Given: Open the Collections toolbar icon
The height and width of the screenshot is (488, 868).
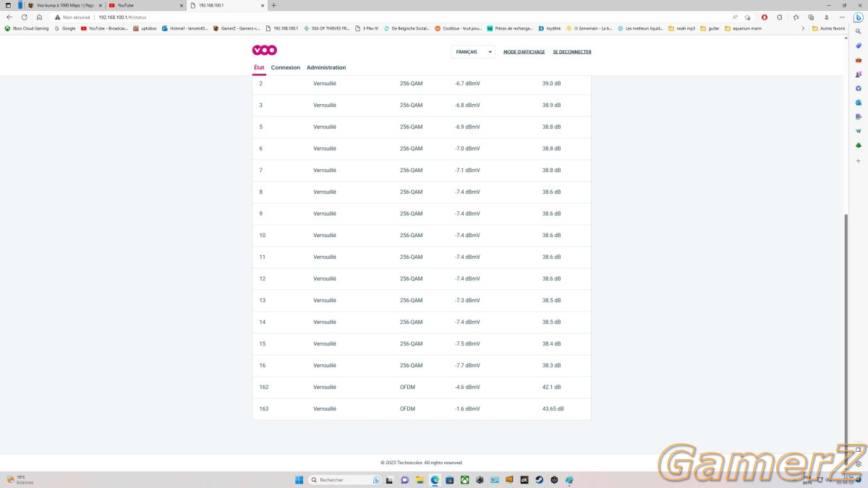Looking at the screenshot, I should 811,17.
